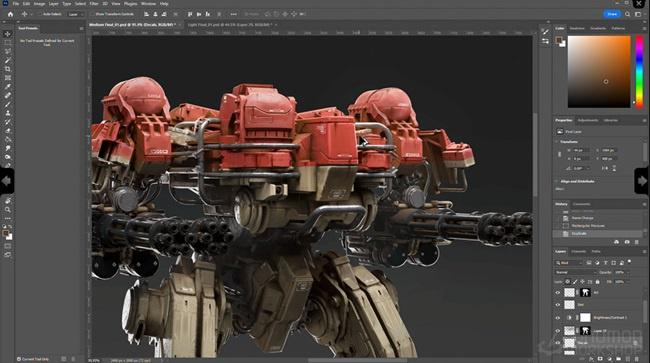Click the foreground color swatch in Color panel
Image resolution: width=650 pixels, height=363 pixels.
coord(558,40)
